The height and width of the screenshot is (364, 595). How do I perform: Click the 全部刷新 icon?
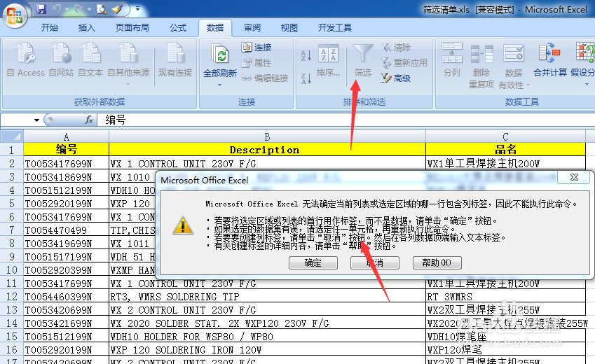[x=220, y=55]
